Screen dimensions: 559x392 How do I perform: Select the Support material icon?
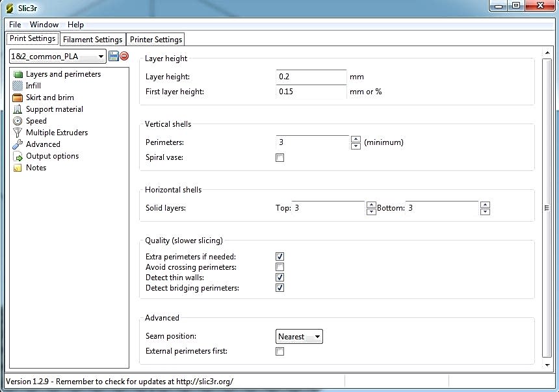tap(18, 109)
